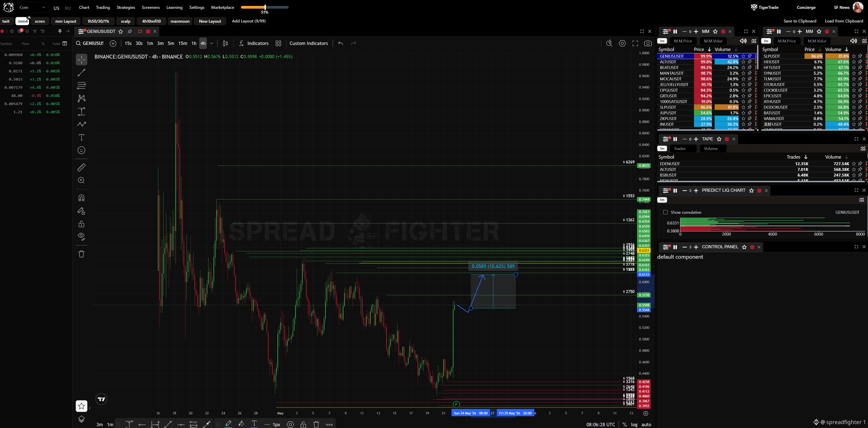This screenshot has height=428, width=868.
Task: Select the zigzag arrow drawing tool
Action: (81, 124)
